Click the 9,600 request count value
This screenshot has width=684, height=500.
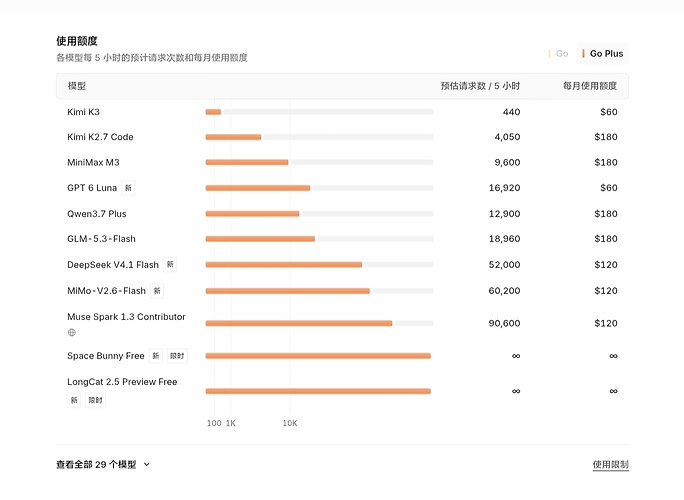[x=507, y=162]
